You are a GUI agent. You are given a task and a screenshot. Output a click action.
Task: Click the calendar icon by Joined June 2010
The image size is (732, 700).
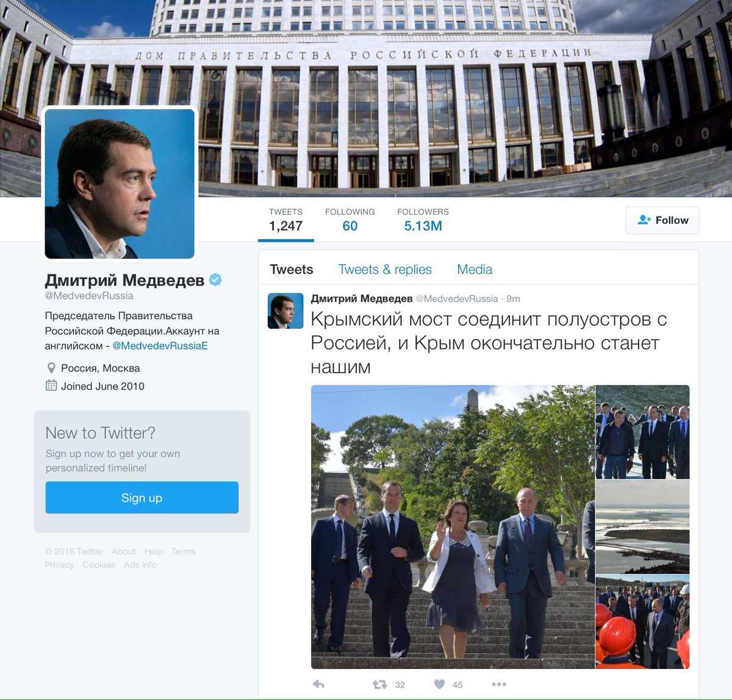tap(51, 385)
